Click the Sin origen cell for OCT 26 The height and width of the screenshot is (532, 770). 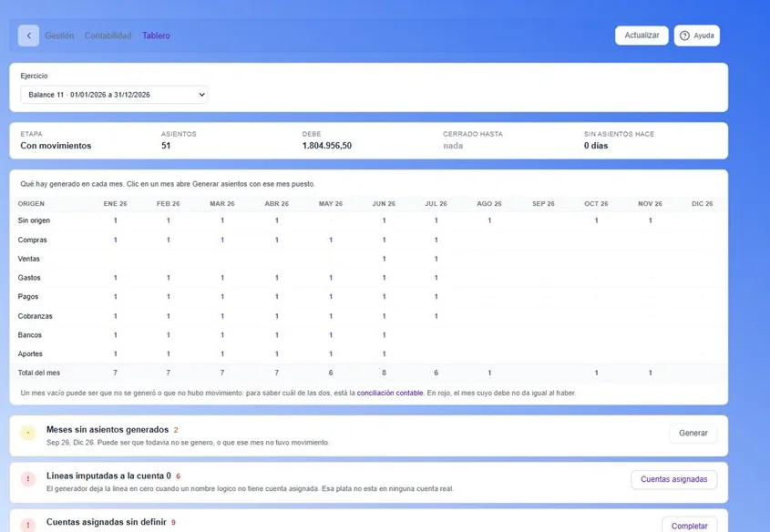tap(597, 220)
